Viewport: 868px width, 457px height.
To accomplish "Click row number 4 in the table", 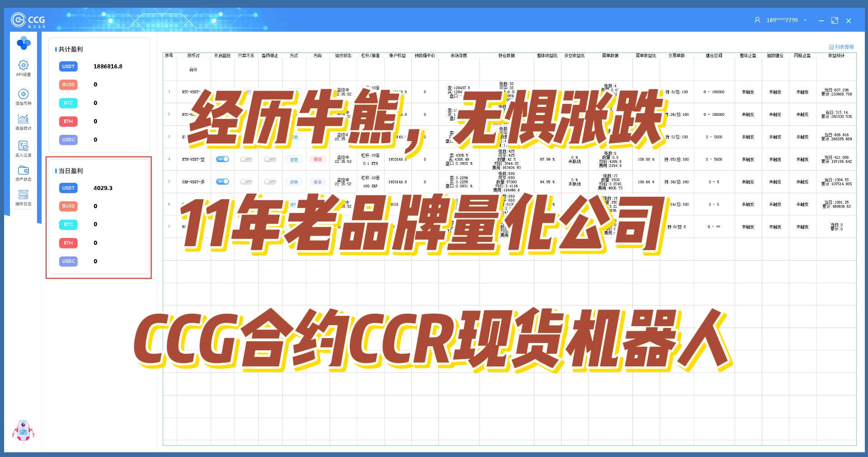I will point(169,159).
